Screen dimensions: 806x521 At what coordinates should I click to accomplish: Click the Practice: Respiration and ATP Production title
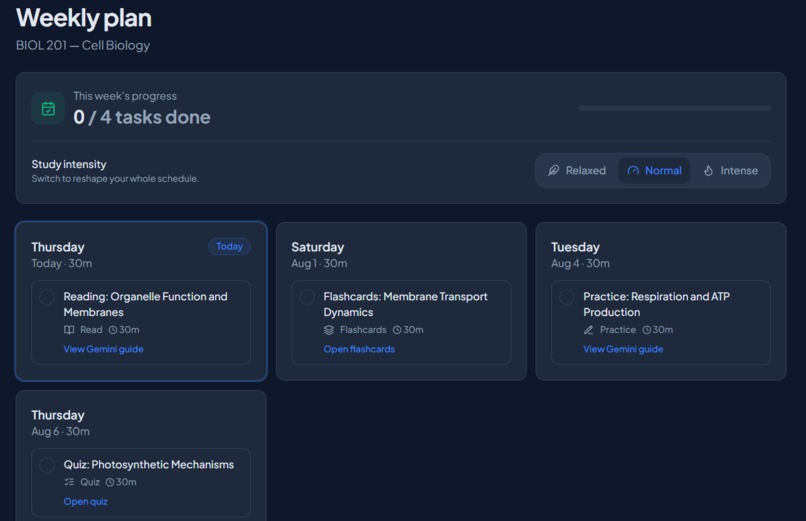click(656, 304)
